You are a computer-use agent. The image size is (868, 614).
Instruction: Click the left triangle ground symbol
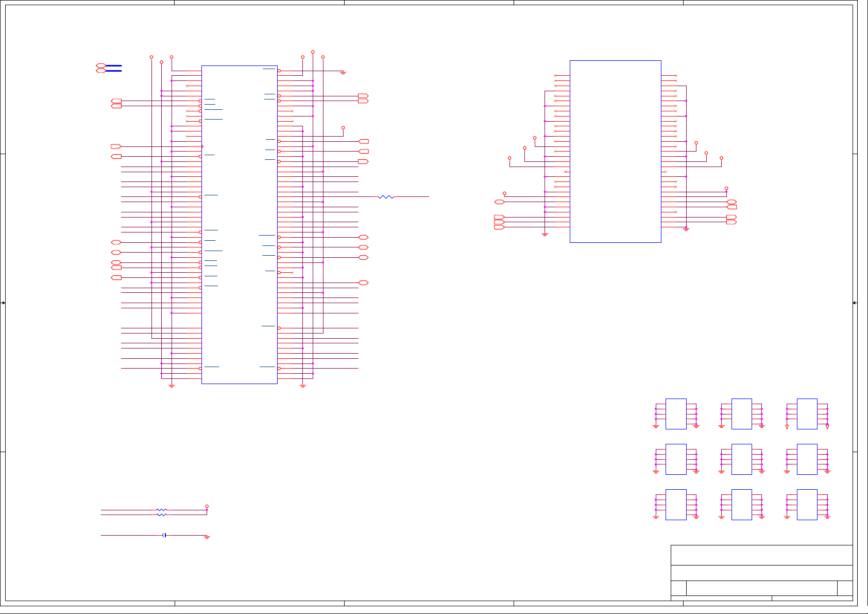click(x=787, y=427)
